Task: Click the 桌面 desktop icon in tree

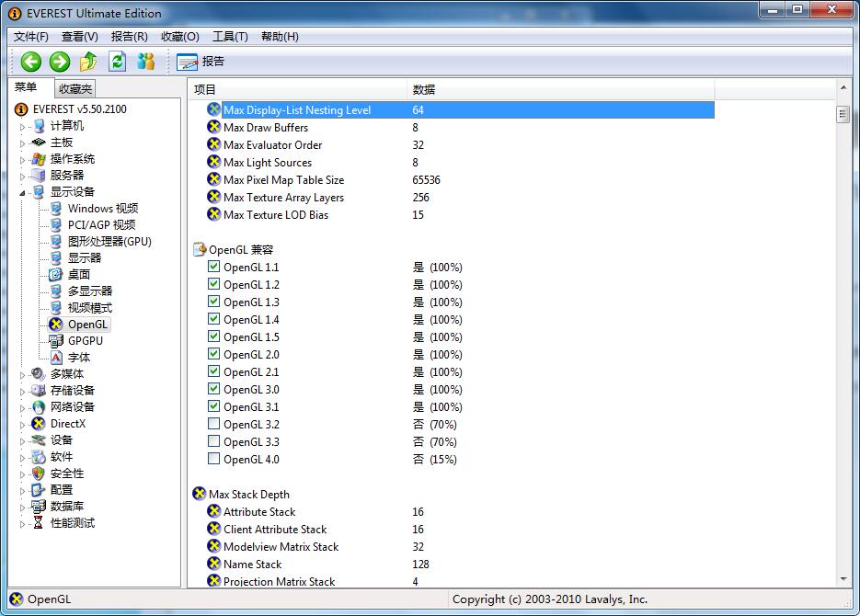Action: click(55, 274)
